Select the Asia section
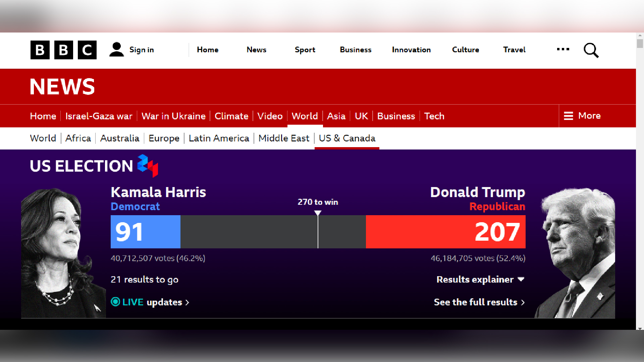 pos(336,116)
